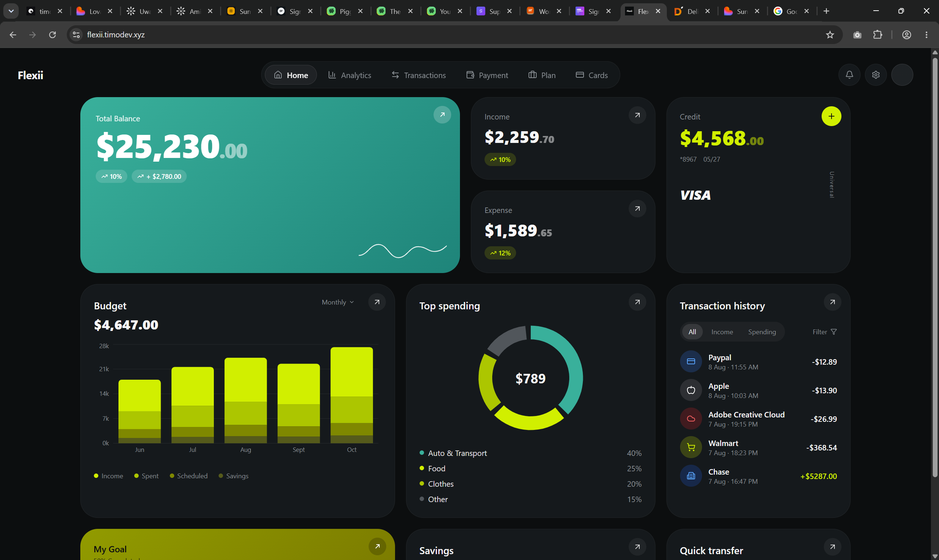This screenshot has width=939, height=560.
Task: Select the Walmart -$368.54 transaction
Action: coord(759,447)
